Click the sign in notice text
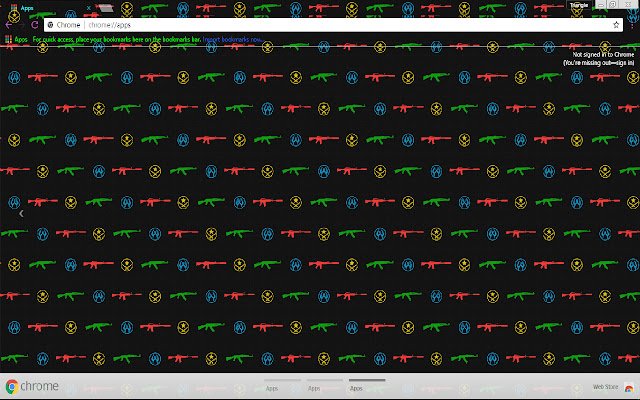The height and width of the screenshot is (400, 640). tap(599, 58)
